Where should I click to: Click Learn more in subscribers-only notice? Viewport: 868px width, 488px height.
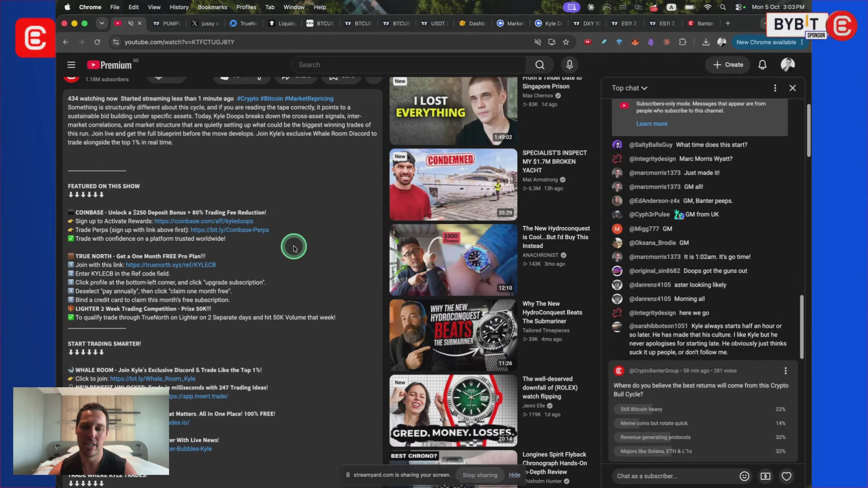click(x=651, y=124)
